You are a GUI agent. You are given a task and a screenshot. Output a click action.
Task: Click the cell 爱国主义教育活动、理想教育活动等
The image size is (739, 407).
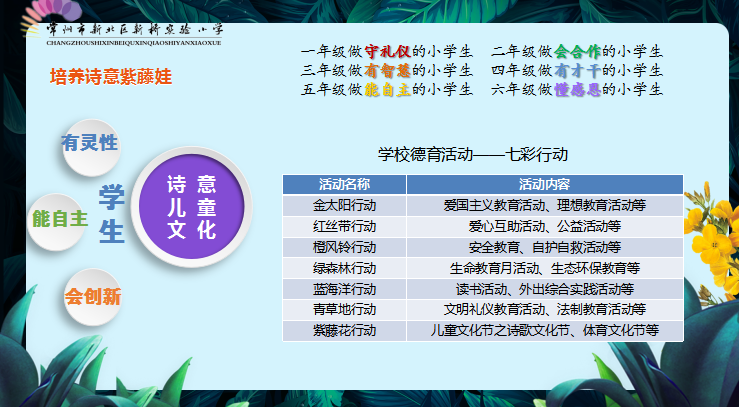tap(544, 205)
